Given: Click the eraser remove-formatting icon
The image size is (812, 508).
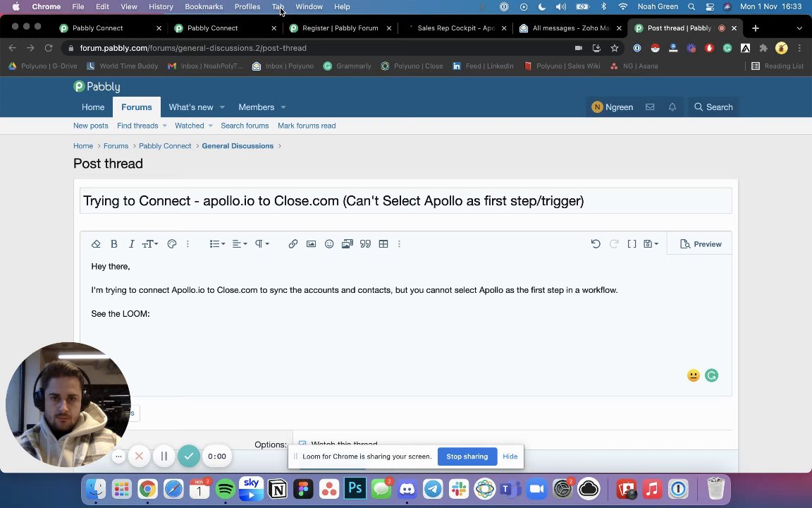Looking at the screenshot, I should (96, 243).
